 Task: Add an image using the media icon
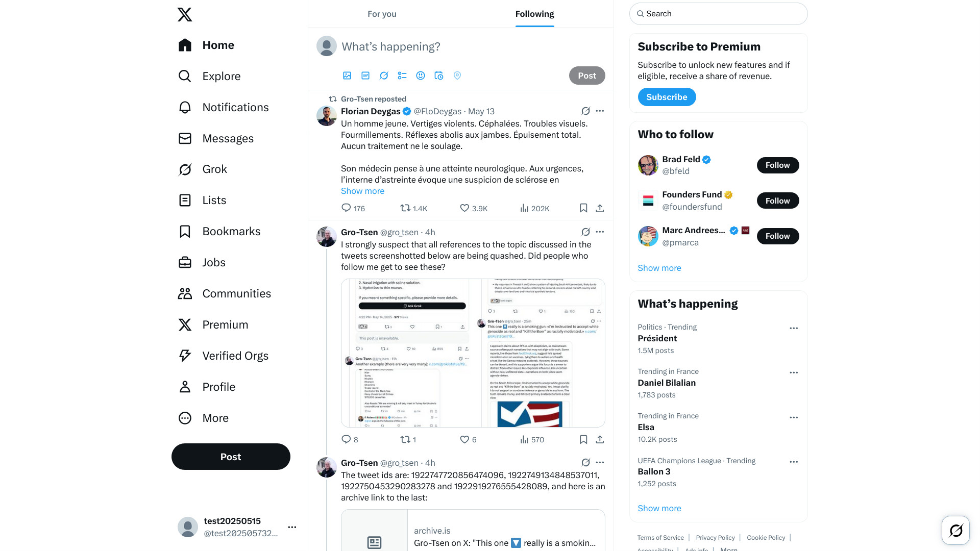347,76
